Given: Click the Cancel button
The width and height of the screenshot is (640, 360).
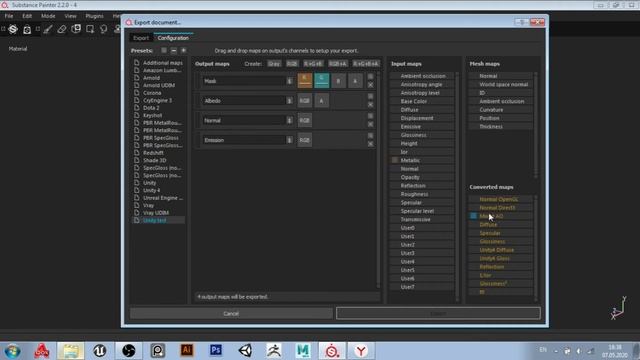Looking at the screenshot, I should (231, 313).
